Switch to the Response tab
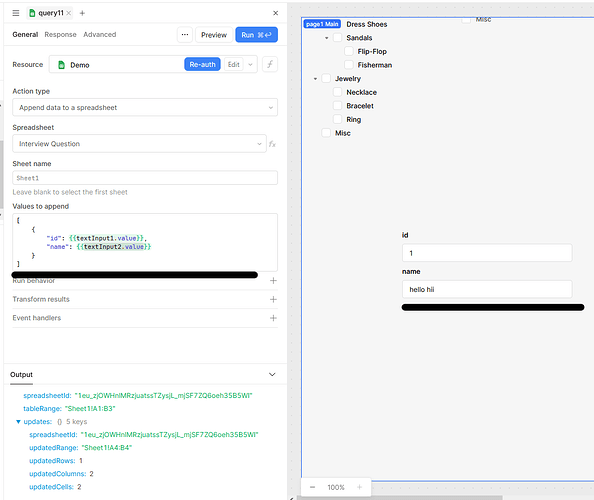 60,34
